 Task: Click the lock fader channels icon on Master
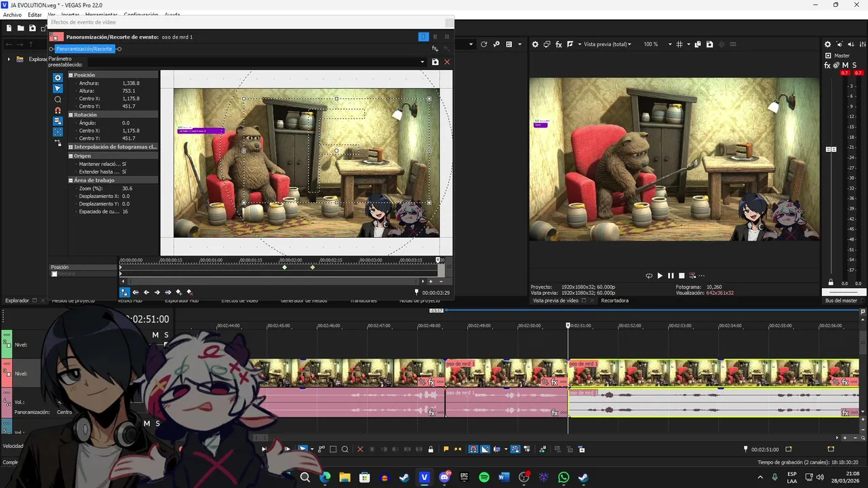pos(831,282)
